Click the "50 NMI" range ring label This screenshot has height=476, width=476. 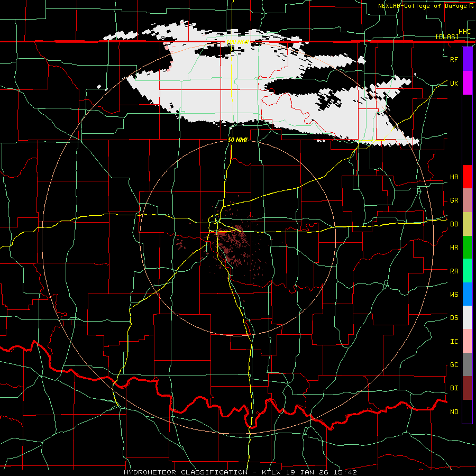coord(237,140)
